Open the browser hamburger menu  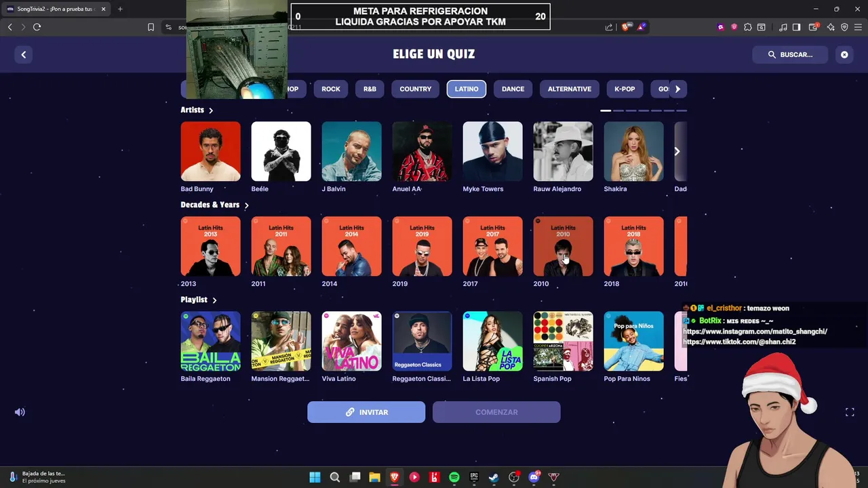click(x=859, y=27)
